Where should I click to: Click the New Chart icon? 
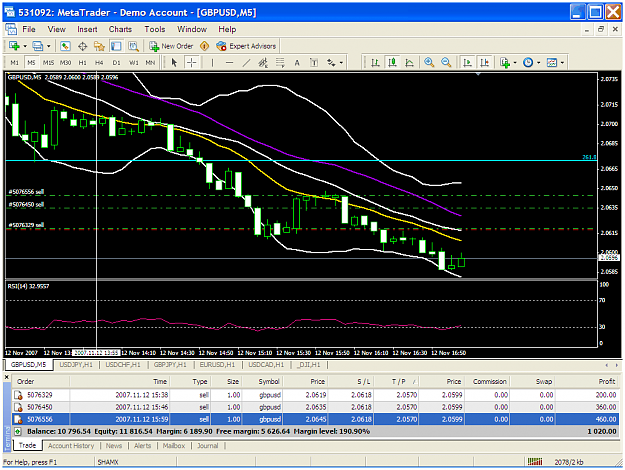14,46
